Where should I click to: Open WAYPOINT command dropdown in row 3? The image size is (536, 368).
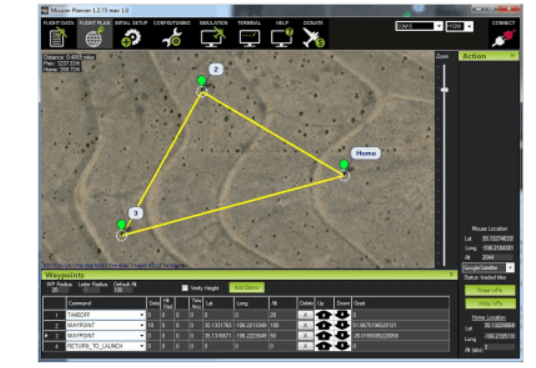pyautogui.click(x=142, y=336)
